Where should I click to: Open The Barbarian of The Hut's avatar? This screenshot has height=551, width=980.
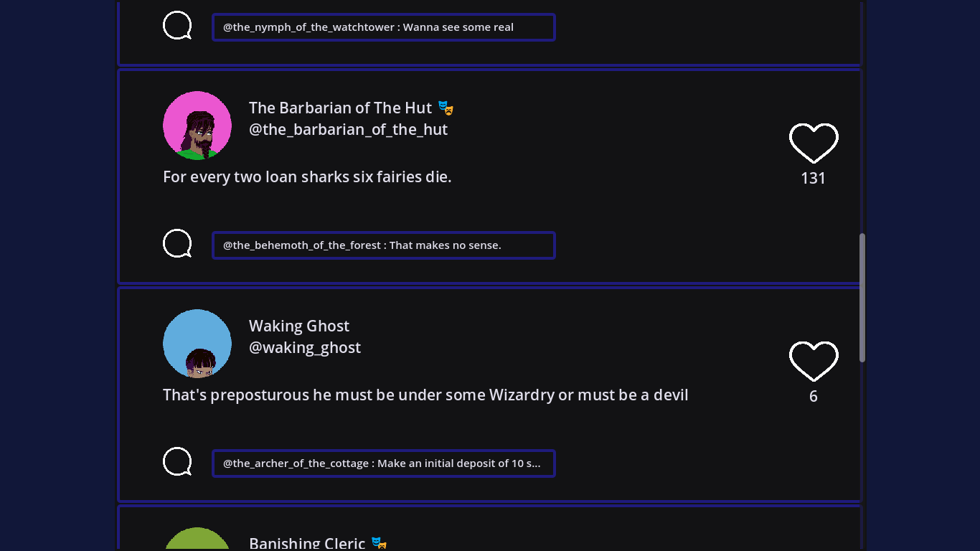[x=197, y=126]
